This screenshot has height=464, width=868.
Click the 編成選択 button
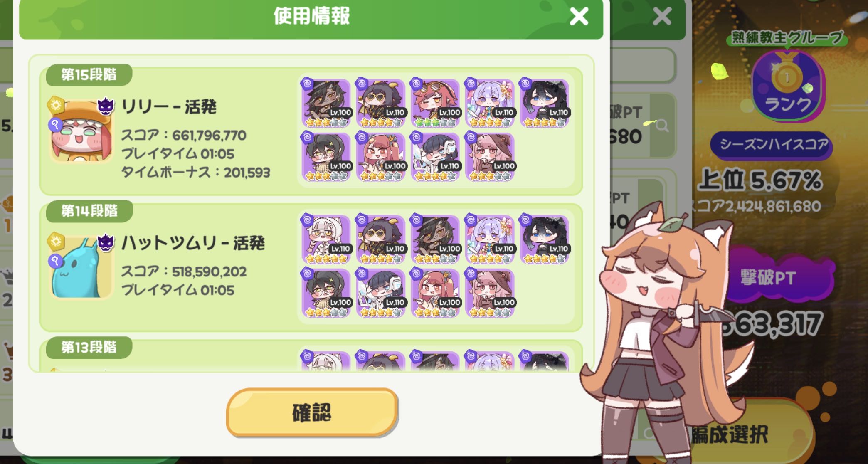coord(730,435)
